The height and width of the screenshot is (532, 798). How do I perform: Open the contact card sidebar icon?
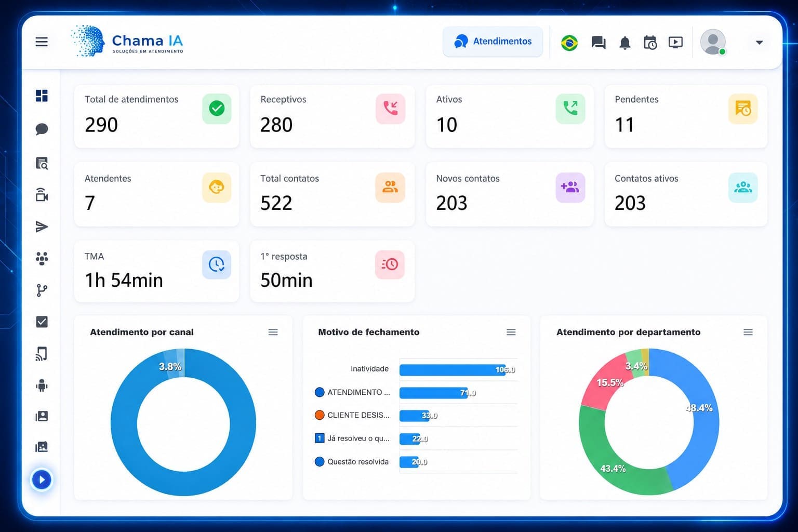click(x=42, y=416)
